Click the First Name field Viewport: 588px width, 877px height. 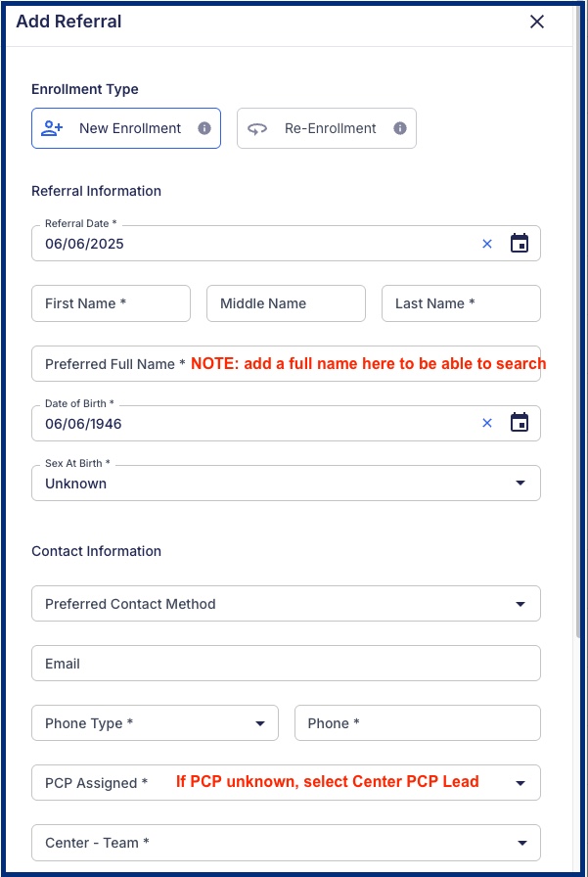click(111, 303)
